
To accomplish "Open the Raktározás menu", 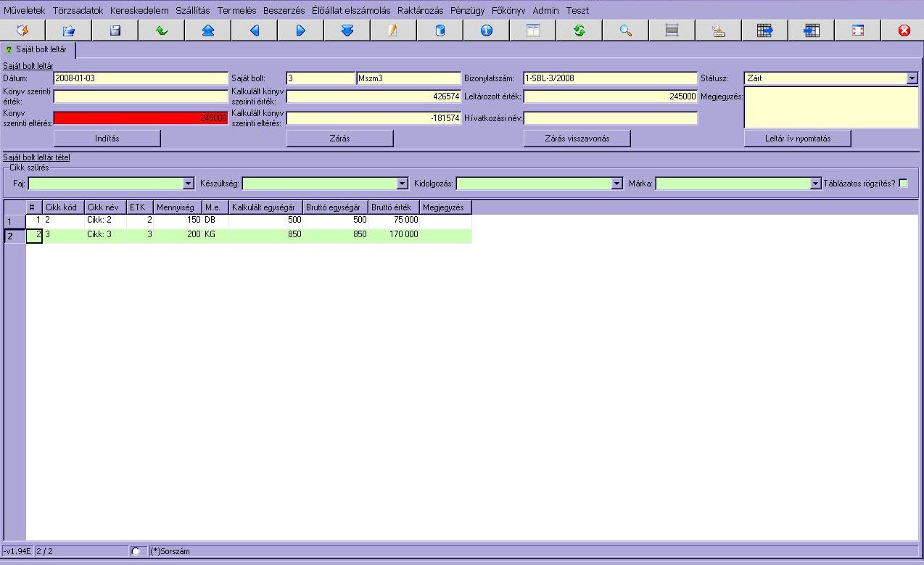I will (x=420, y=11).
